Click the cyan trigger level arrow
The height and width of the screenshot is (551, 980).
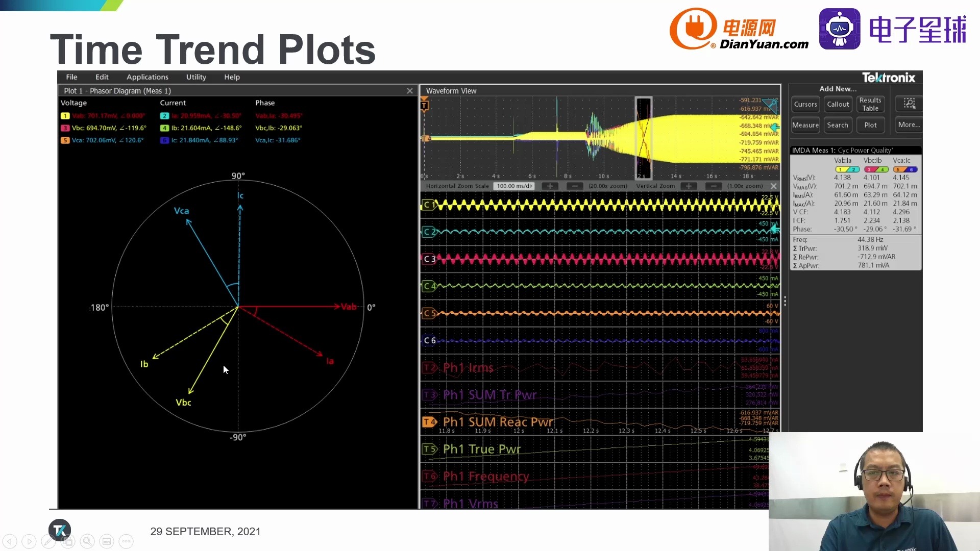pyautogui.click(x=775, y=127)
